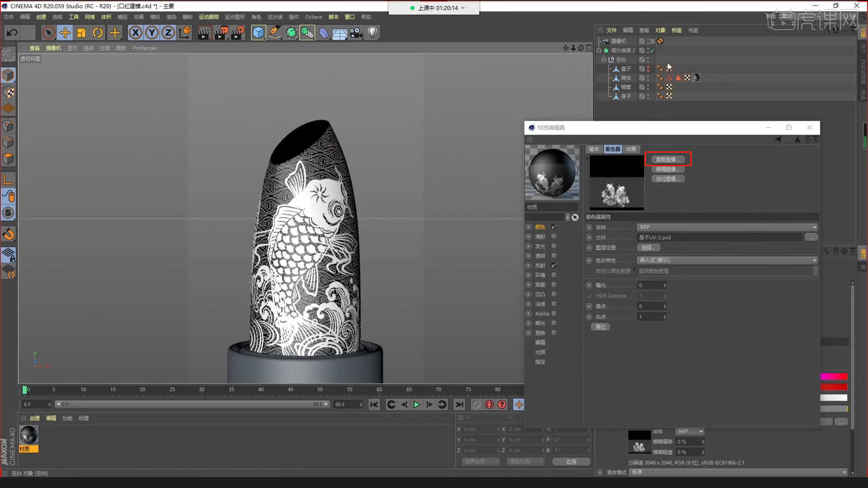Click the 编辑图像 button
This screenshot has height=488, width=868.
click(668, 169)
